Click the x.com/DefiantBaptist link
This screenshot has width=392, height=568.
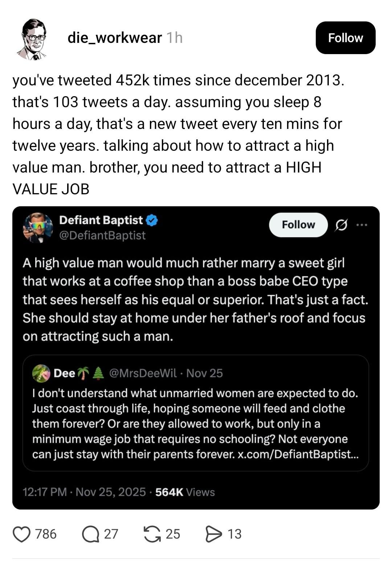[298, 454]
